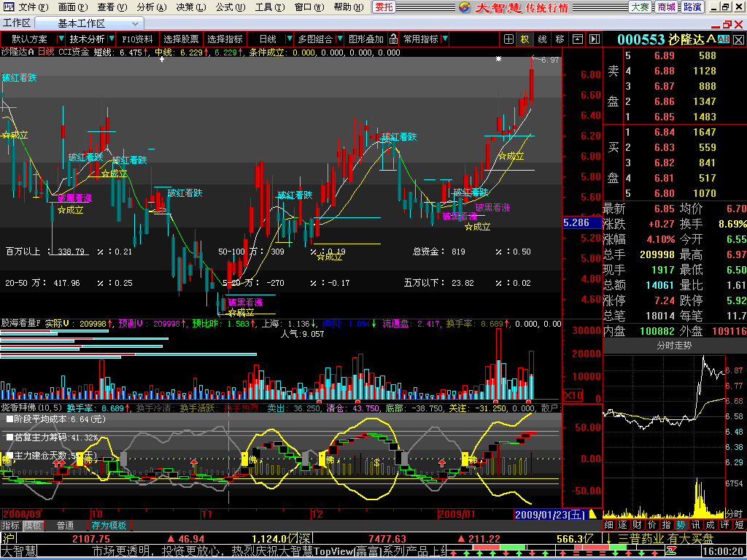The image size is (747, 560).
Task: Click the window layout icon in toolbar
Action: tap(578, 39)
